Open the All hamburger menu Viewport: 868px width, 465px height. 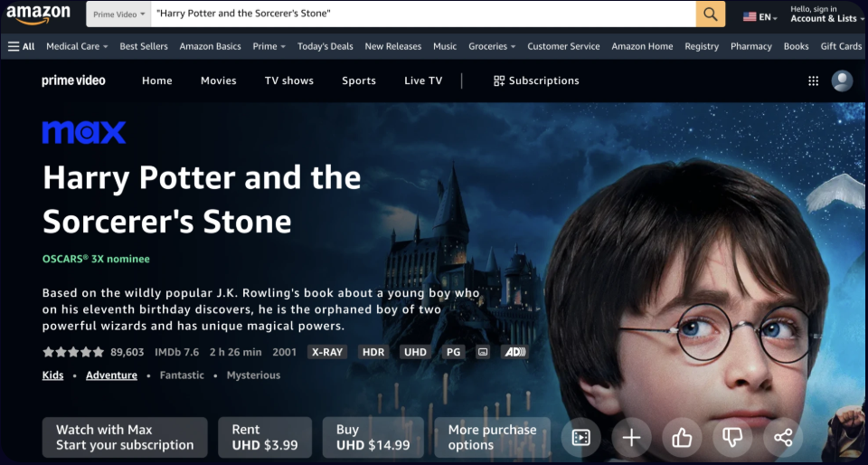tap(21, 46)
